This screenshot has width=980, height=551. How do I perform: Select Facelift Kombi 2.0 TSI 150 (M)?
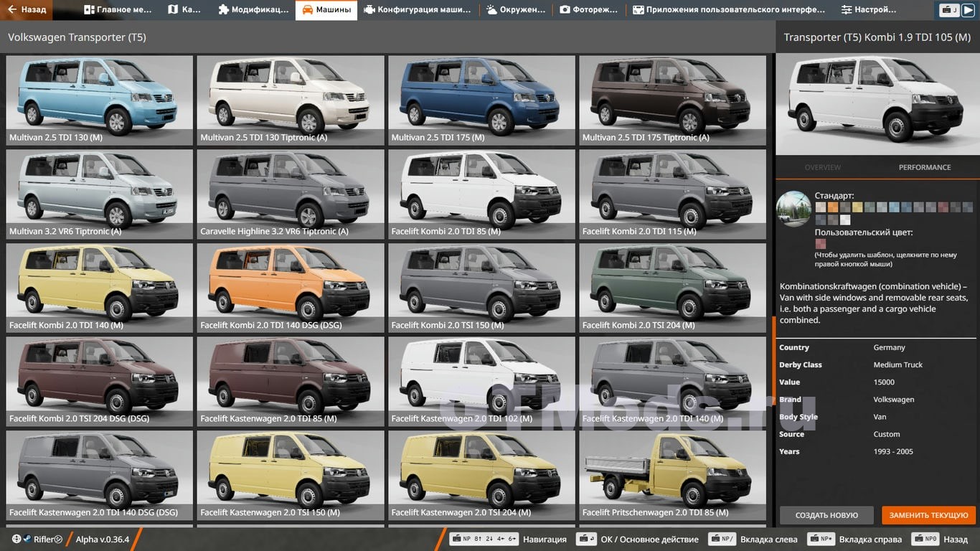481,288
